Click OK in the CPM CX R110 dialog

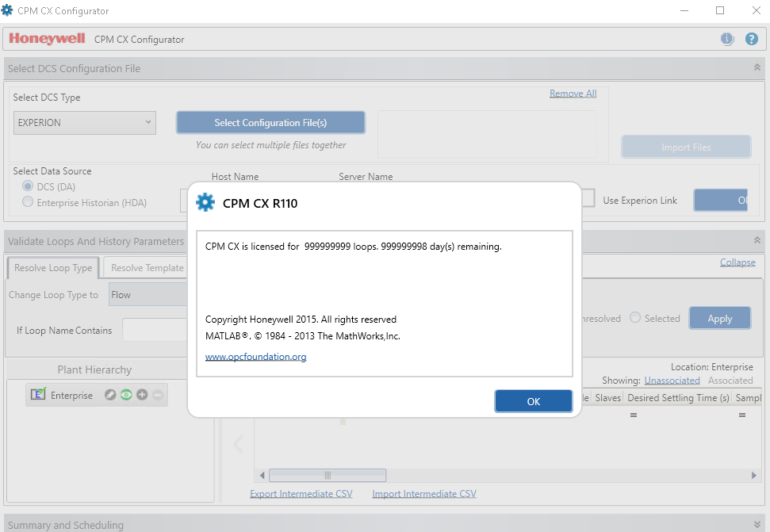tap(534, 401)
